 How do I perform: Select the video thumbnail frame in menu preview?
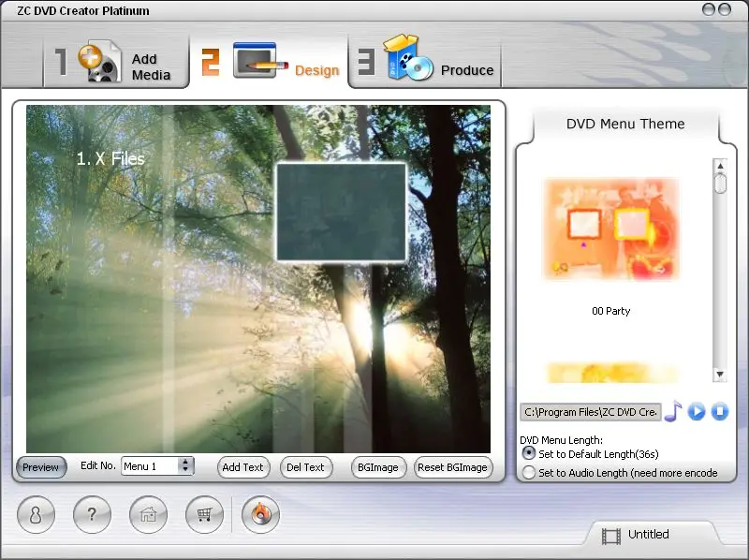click(341, 213)
